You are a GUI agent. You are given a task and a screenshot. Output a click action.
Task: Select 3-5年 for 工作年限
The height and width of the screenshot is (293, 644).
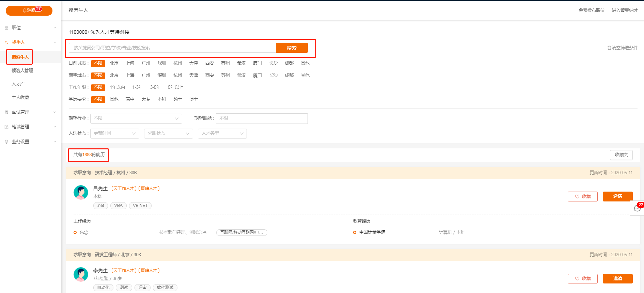pos(155,87)
